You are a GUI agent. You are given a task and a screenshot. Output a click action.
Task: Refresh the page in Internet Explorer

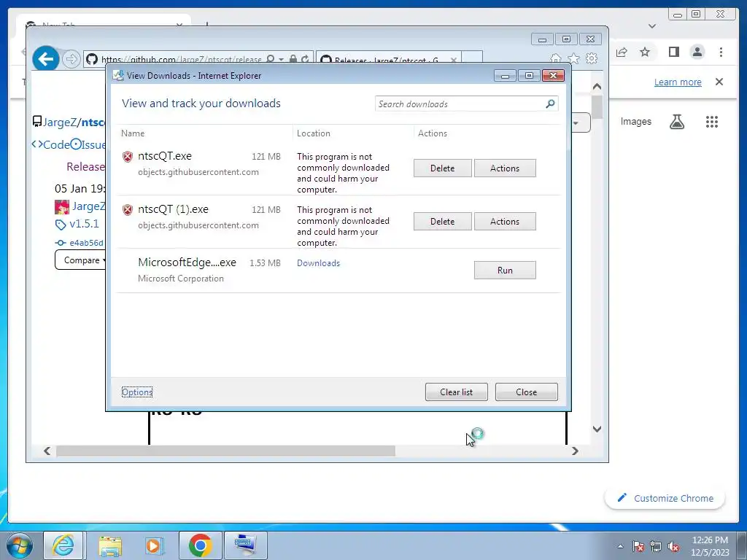tap(305, 59)
